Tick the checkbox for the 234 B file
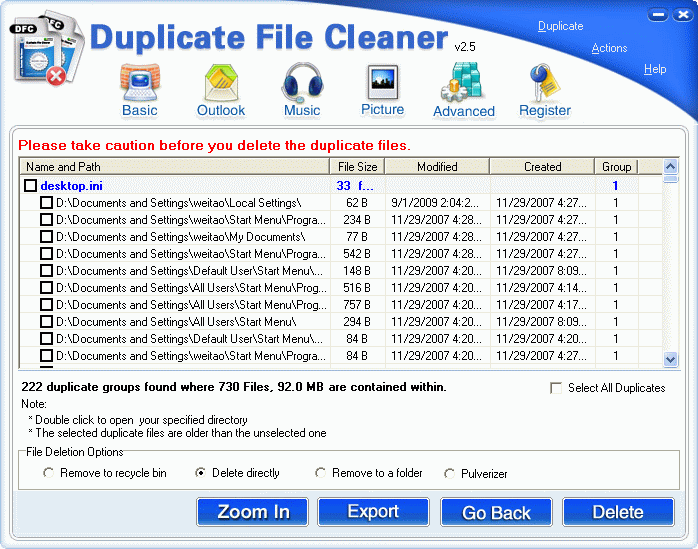 point(46,220)
